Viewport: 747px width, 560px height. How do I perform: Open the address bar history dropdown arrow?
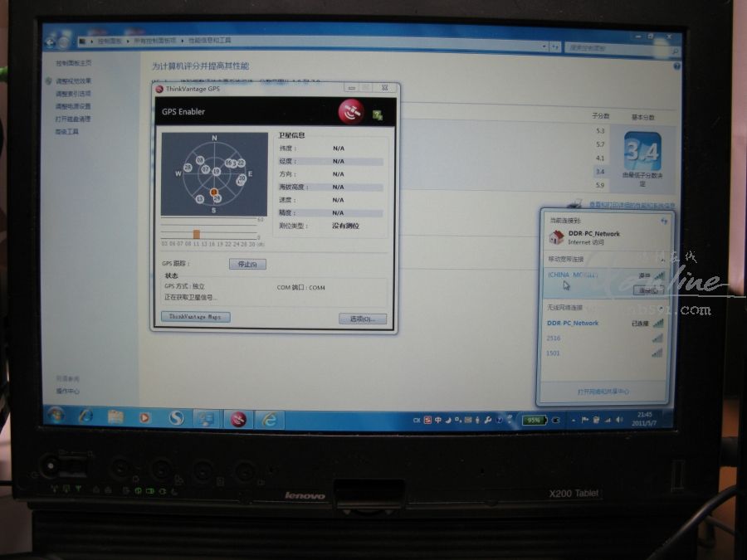544,46
